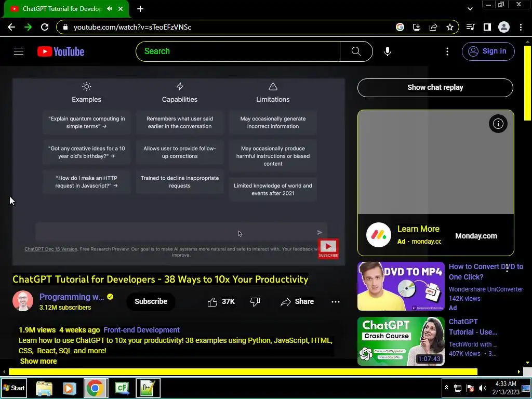Click inside the YouTube search field

238,51
